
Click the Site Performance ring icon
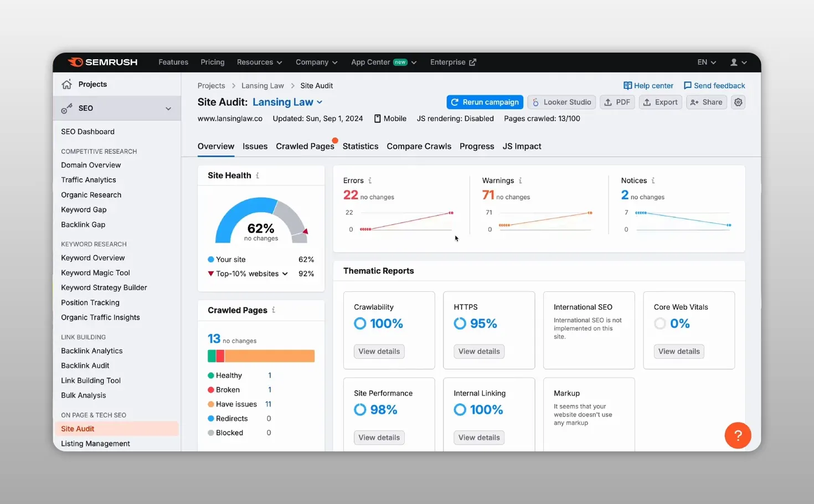click(360, 410)
